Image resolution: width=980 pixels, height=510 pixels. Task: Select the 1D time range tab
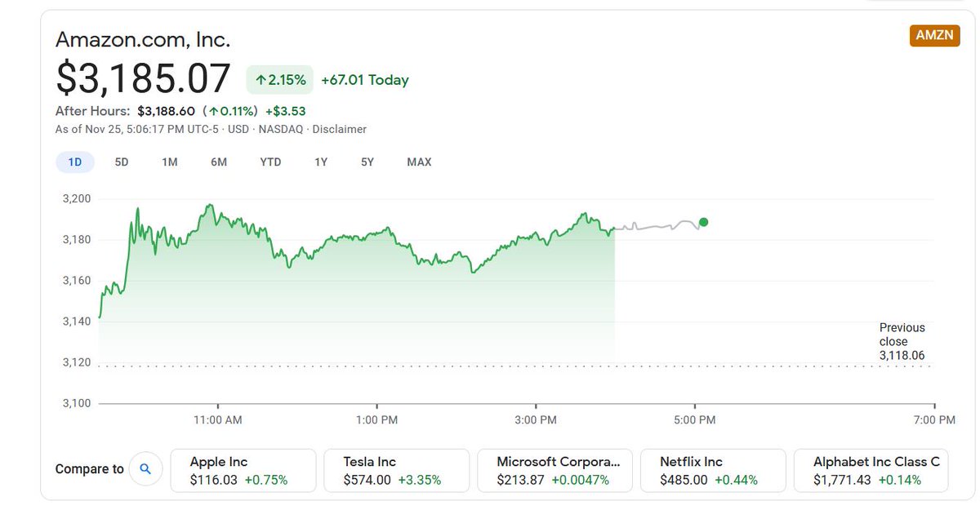point(74,162)
